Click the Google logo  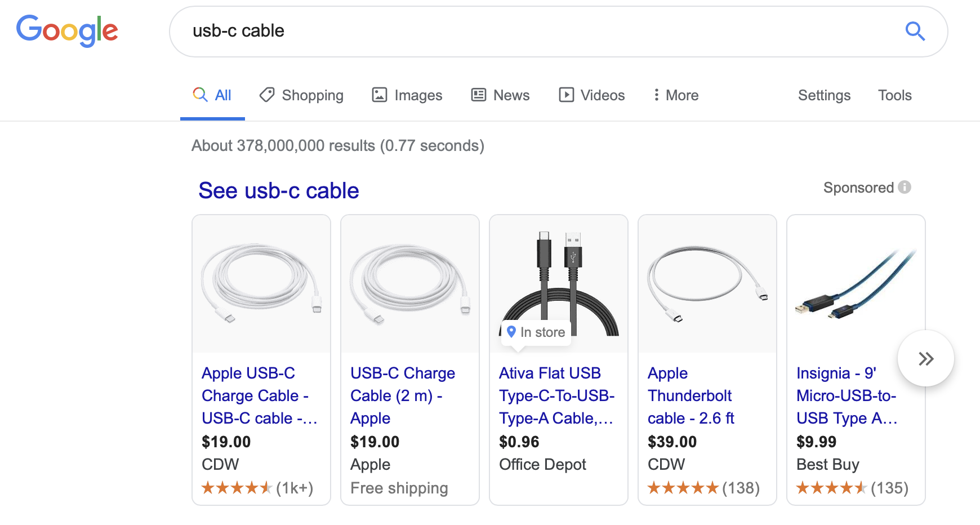pos(66,31)
